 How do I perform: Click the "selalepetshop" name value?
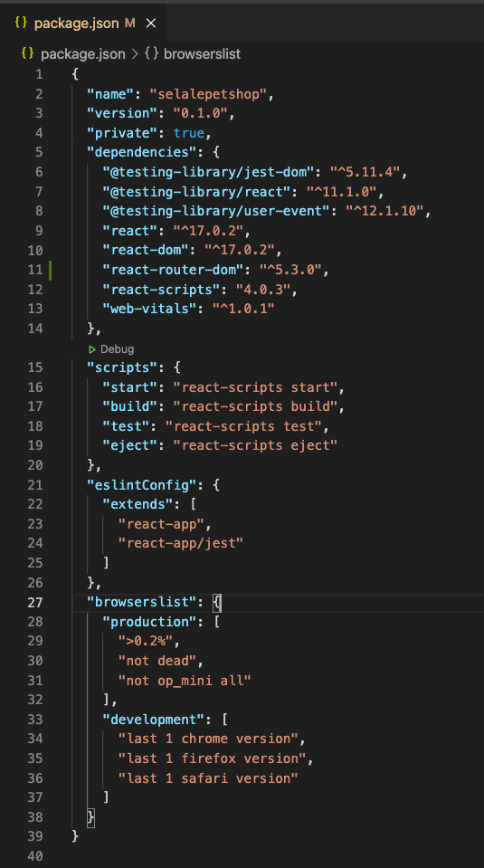point(209,94)
